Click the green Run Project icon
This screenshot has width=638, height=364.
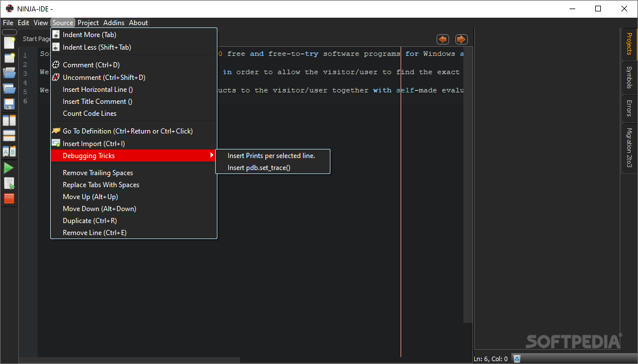pyautogui.click(x=9, y=168)
